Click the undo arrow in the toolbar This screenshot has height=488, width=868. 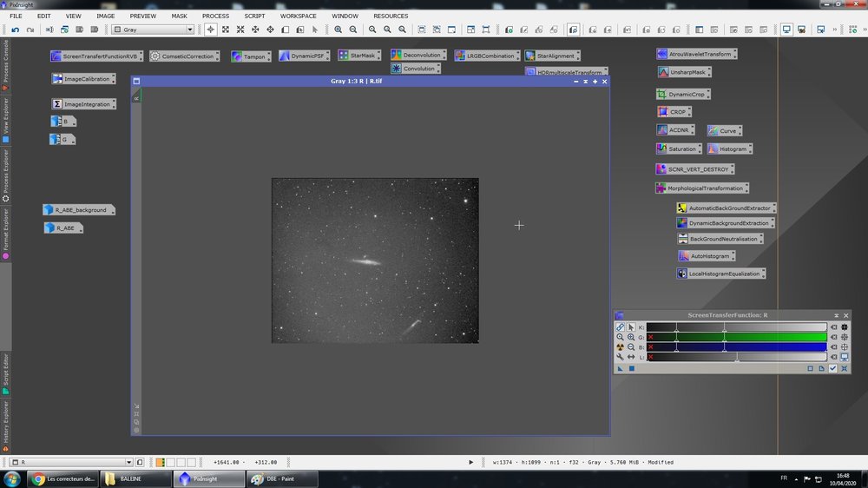(15, 30)
